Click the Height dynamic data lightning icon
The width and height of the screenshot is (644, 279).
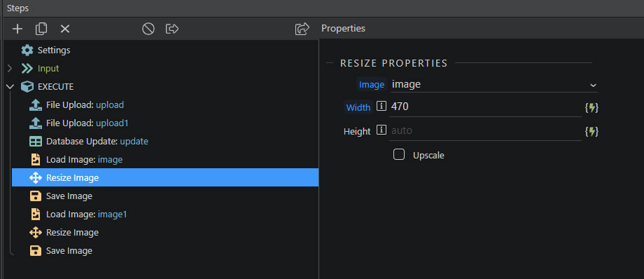coord(591,132)
